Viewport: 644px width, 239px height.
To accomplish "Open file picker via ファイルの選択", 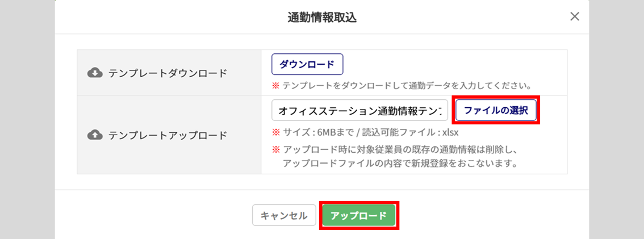I will [496, 111].
